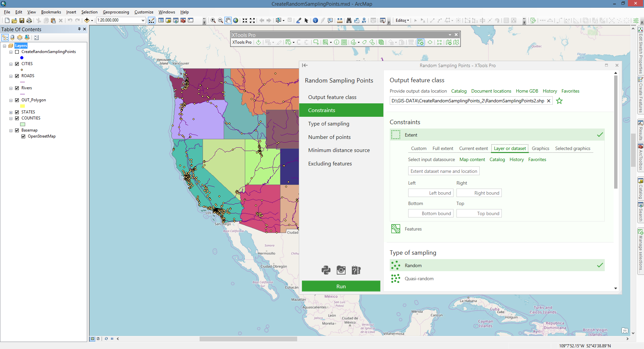This screenshot has width=644, height=349.
Task: Collapse the XTools panel navigation arrow
Action: tap(305, 65)
